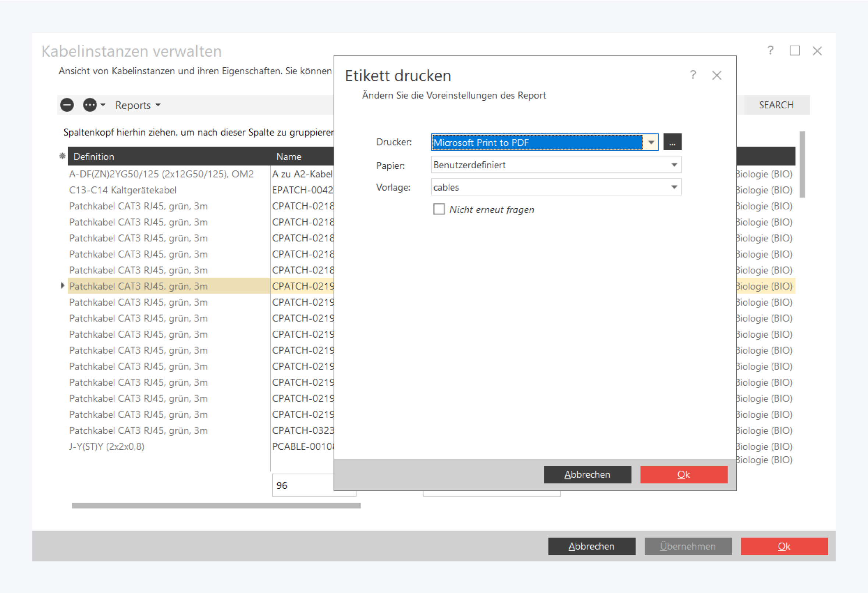Click Ok in Etikett drucken dialog
868x593 pixels.
click(683, 474)
